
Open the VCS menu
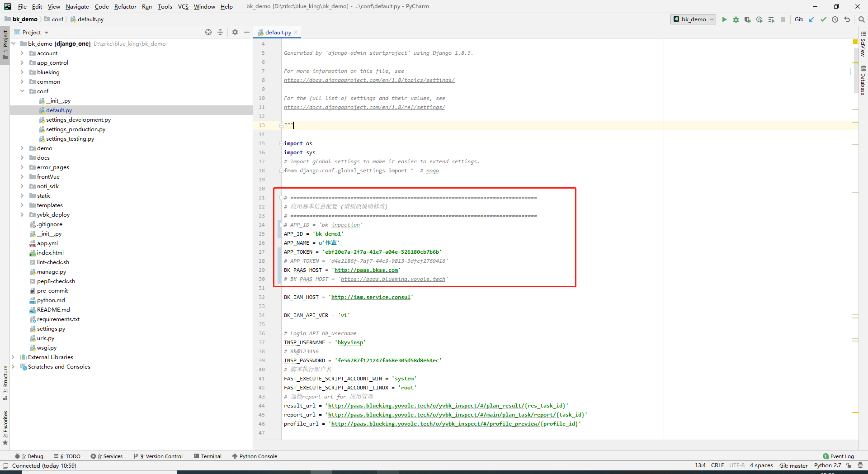[183, 6]
